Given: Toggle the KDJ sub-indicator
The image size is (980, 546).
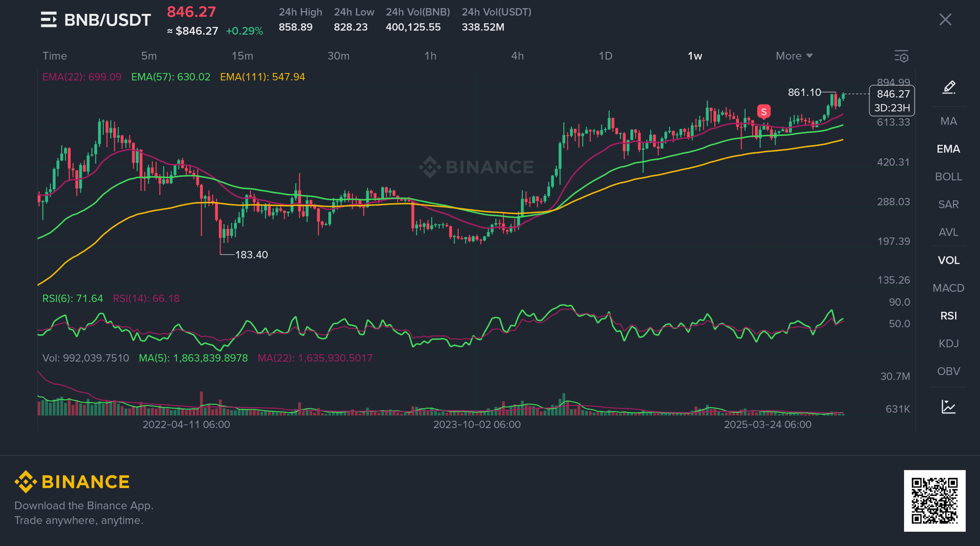Looking at the screenshot, I should (949, 344).
